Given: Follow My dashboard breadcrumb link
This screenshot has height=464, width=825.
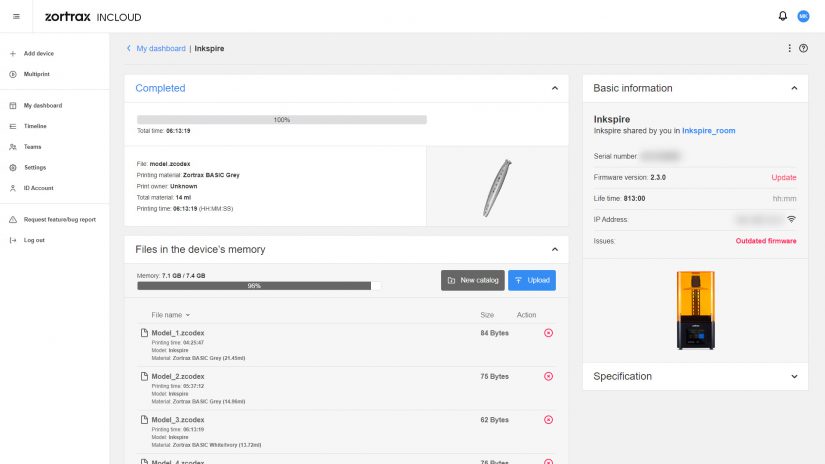Looking at the screenshot, I should [161, 48].
